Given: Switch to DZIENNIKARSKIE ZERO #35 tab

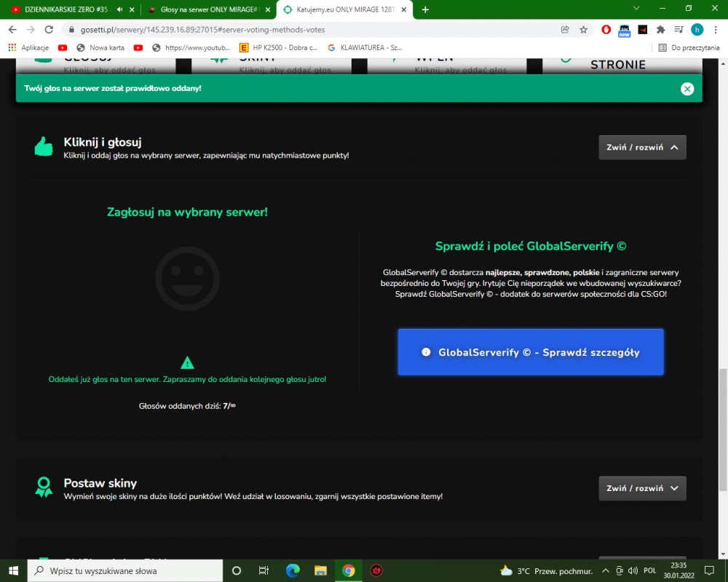Looking at the screenshot, I should (66, 9).
